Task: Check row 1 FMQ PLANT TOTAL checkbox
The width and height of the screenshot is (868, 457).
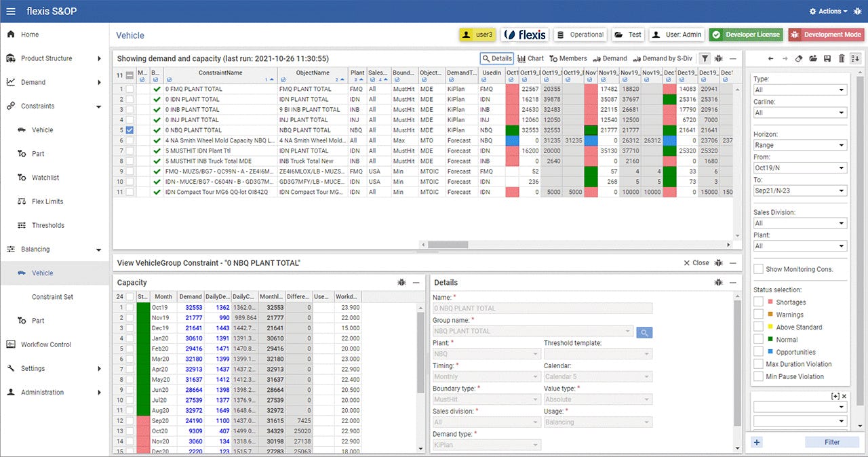Action: (x=130, y=89)
